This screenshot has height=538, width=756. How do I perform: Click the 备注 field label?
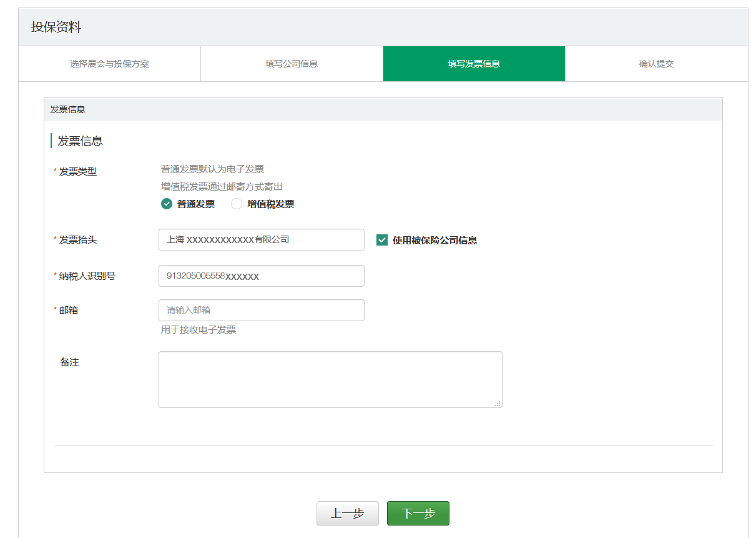(x=69, y=362)
